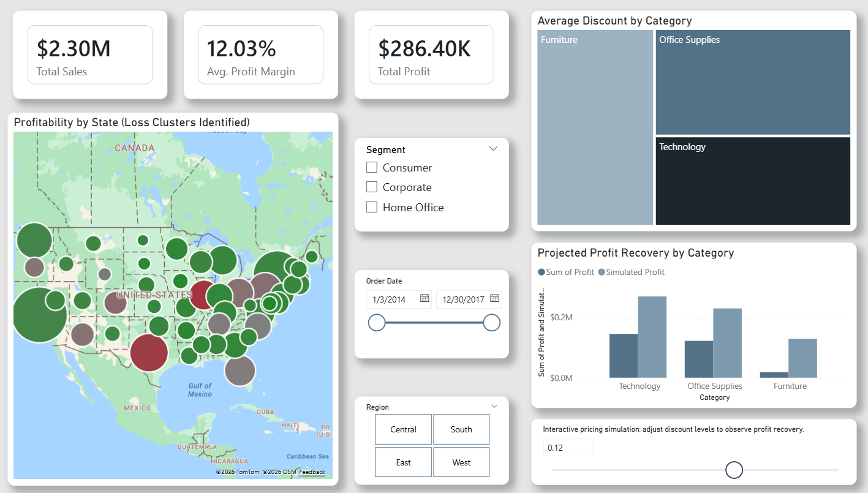Click the Avg. Profit Margin card
This screenshot has width=868, height=493.
point(261,55)
